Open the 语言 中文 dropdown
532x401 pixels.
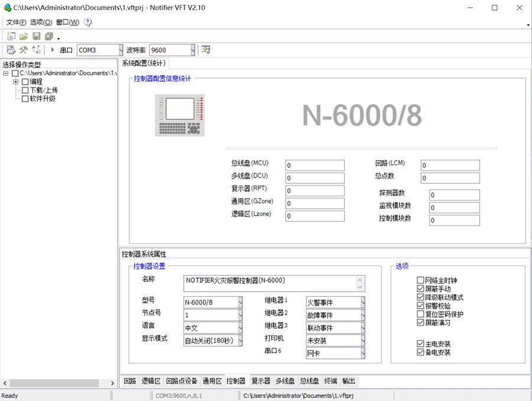click(x=240, y=328)
